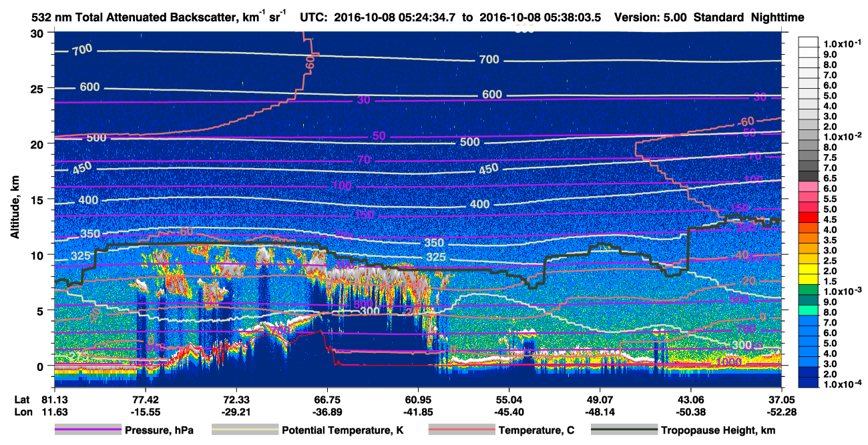Click the 'Lon' row label
The height and width of the screenshot is (445, 868).
pyautogui.click(x=23, y=412)
